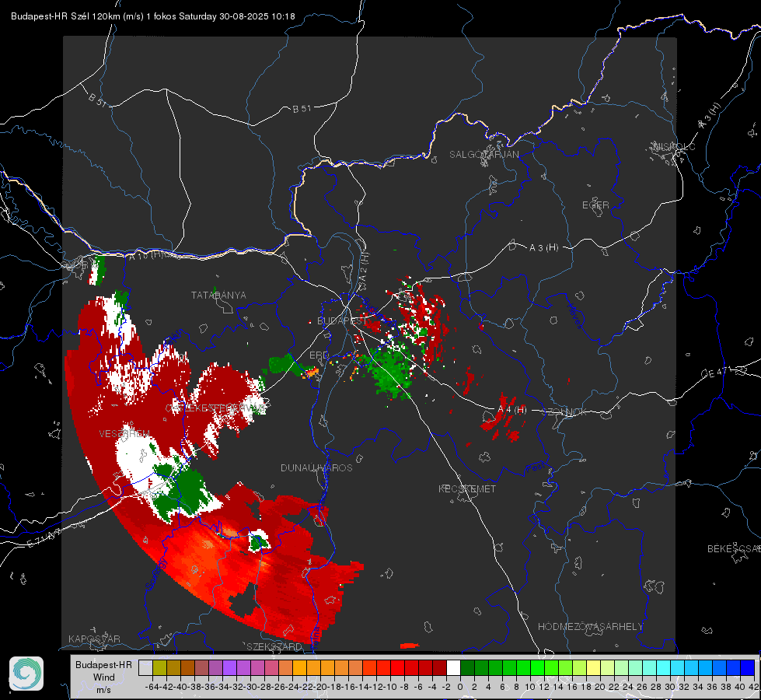Select the MISKOLC city label
Viewport: 761px width, 700px height.
coord(674,146)
